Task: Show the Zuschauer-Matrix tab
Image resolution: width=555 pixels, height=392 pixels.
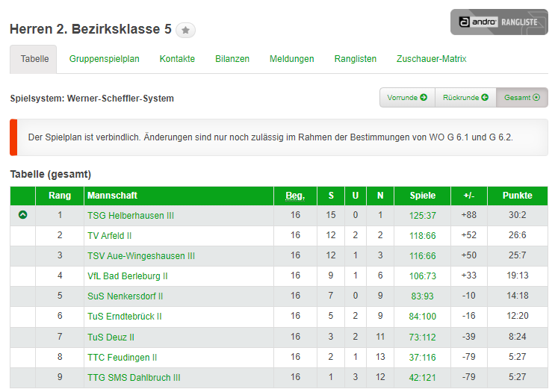Action: pyautogui.click(x=432, y=59)
